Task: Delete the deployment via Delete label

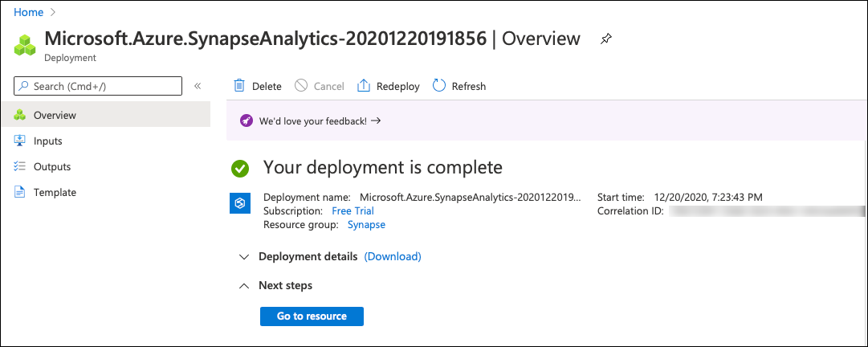Action: (x=267, y=86)
